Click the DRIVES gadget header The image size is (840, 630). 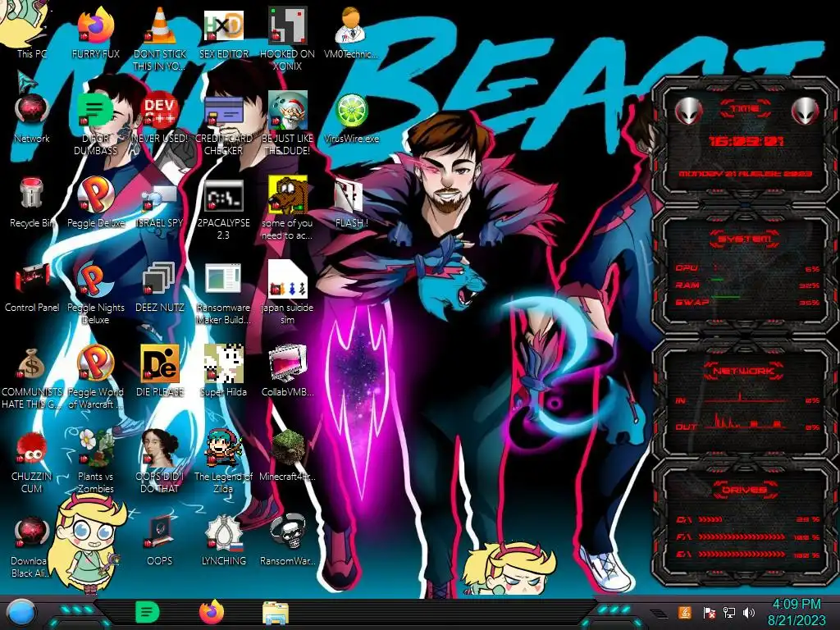pyautogui.click(x=744, y=490)
